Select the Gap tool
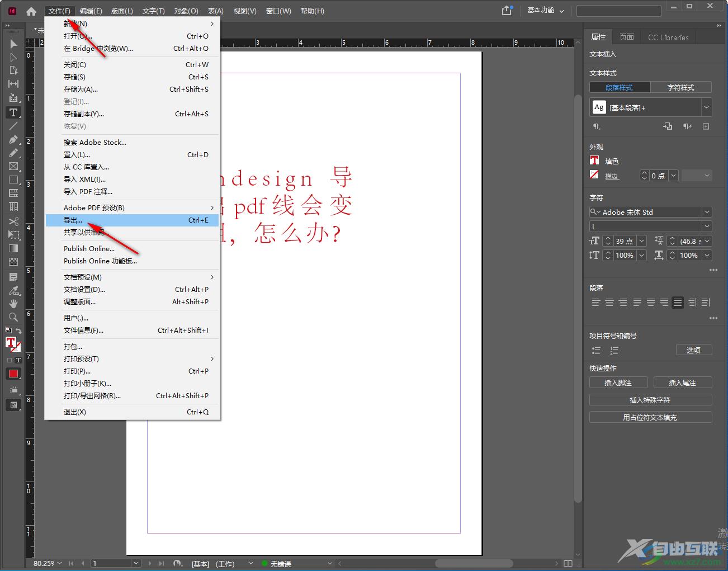 (x=13, y=84)
